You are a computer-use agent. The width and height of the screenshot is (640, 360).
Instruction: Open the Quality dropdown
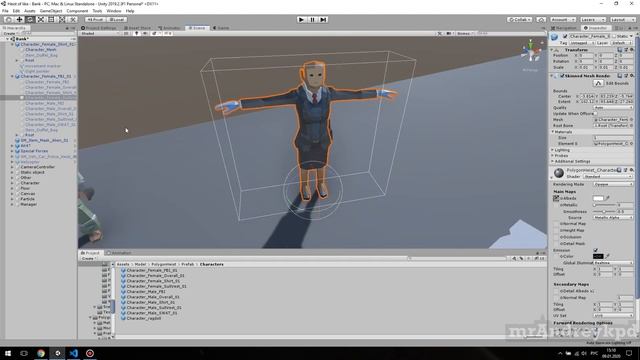[x=613, y=108]
